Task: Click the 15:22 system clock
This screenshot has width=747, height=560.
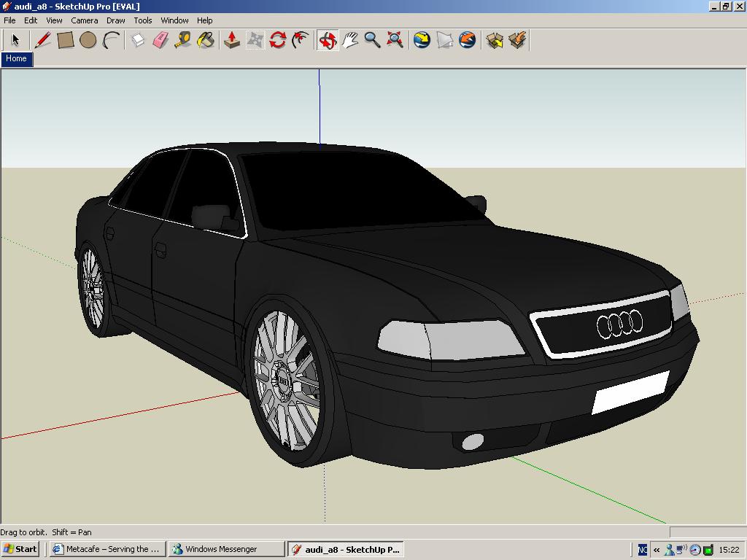Action: 729,550
